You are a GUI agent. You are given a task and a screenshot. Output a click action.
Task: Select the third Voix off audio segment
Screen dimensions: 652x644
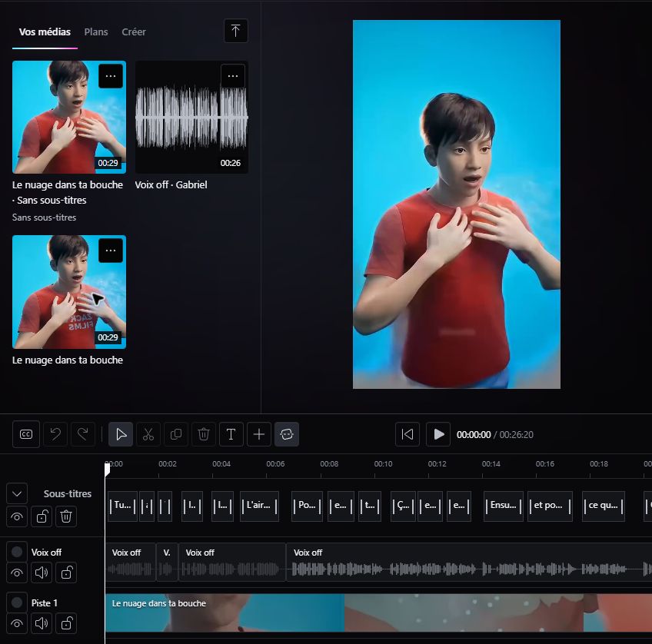(232, 562)
